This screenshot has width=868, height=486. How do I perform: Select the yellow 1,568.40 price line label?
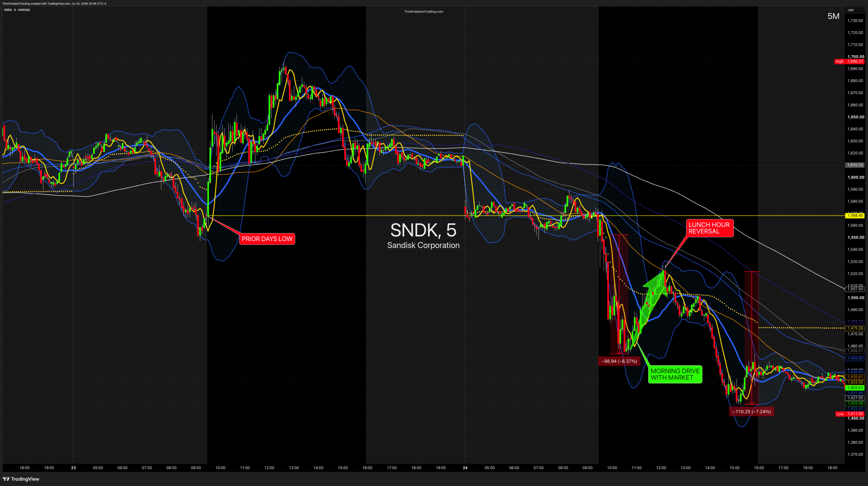coord(855,216)
